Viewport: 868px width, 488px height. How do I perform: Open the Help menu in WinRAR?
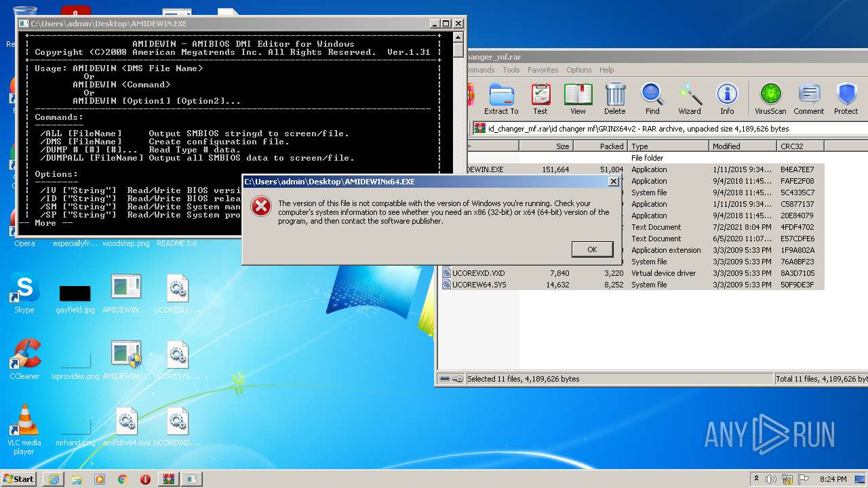607,70
